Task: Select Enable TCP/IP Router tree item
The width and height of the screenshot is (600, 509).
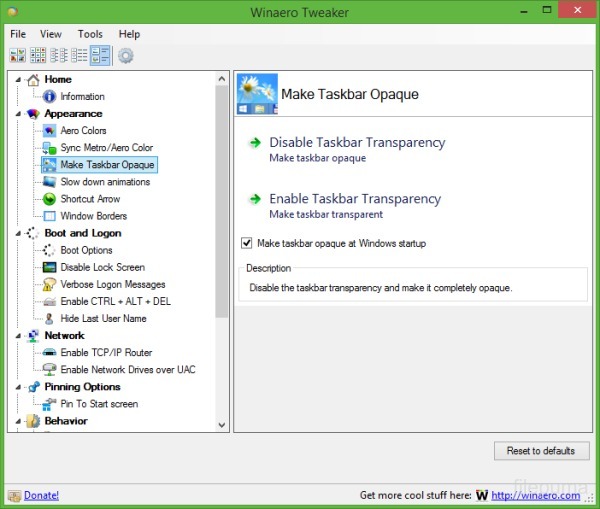Action: 106,353
